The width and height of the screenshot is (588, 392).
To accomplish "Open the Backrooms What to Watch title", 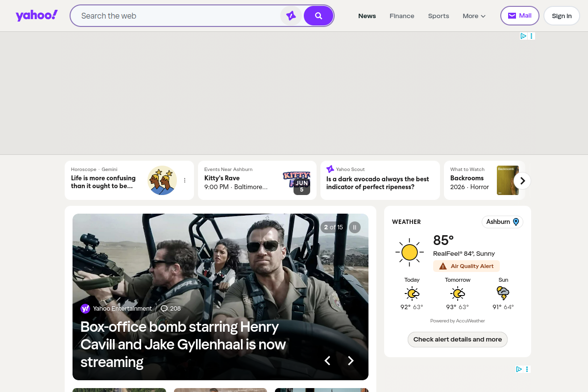I will (x=467, y=178).
